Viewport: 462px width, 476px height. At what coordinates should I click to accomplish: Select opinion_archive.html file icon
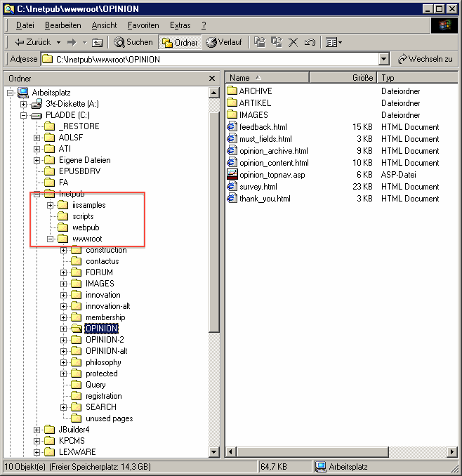232,150
